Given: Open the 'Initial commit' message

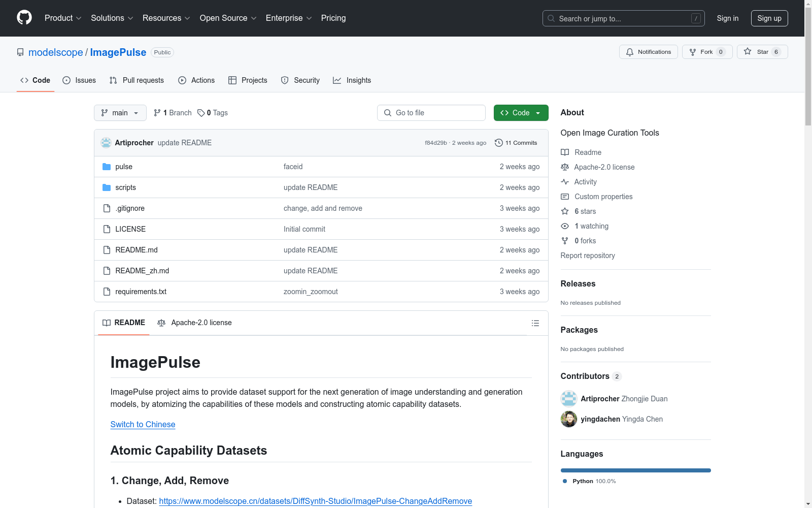Looking at the screenshot, I should point(304,229).
